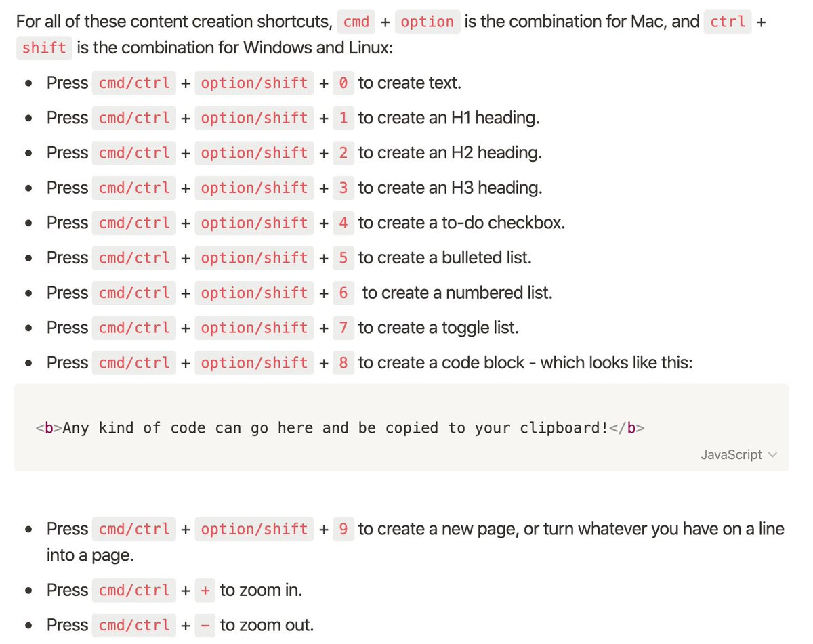Click the "4" key chip
The width and height of the screenshot is (813, 644).
(343, 223)
